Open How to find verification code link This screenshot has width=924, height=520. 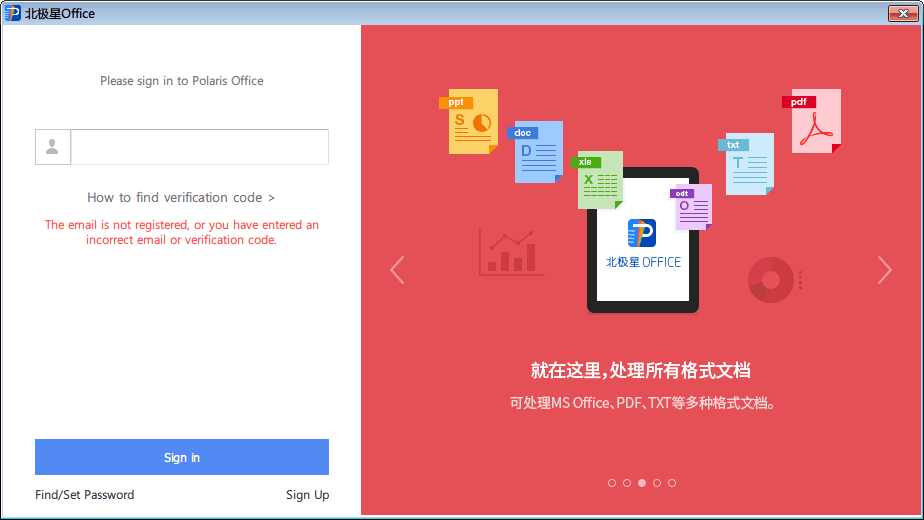coord(181,198)
